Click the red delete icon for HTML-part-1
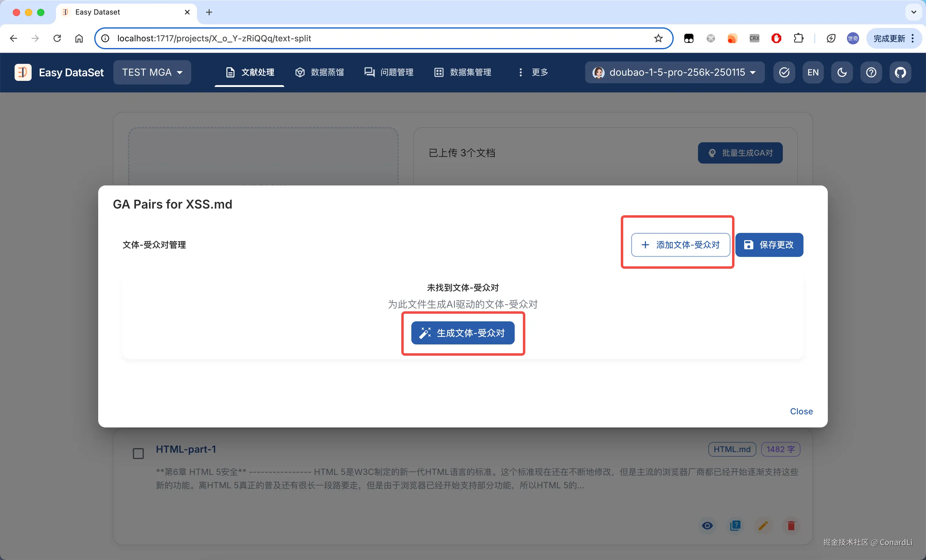 [791, 525]
